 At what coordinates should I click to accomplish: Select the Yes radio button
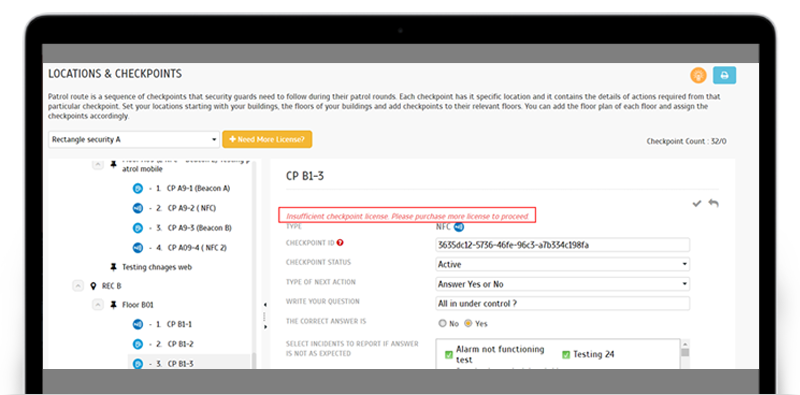coord(468,324)
